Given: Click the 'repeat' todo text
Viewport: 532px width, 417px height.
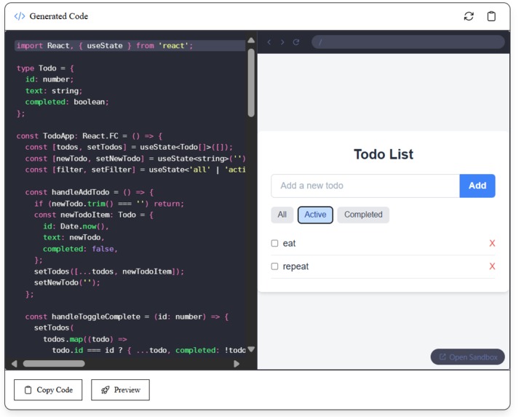Looking at the screenshot, I should pos(295,266).
